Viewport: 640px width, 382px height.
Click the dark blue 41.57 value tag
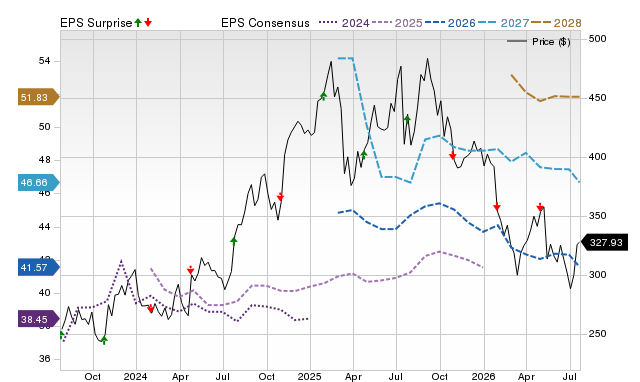click(x=38, y=267)
